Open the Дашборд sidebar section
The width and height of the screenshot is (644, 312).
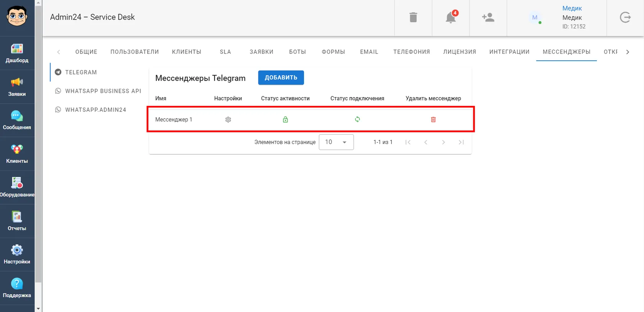coord(17,53)
